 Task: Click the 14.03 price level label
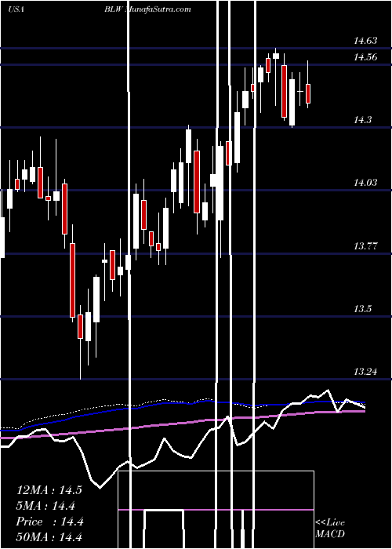(365, 183)
